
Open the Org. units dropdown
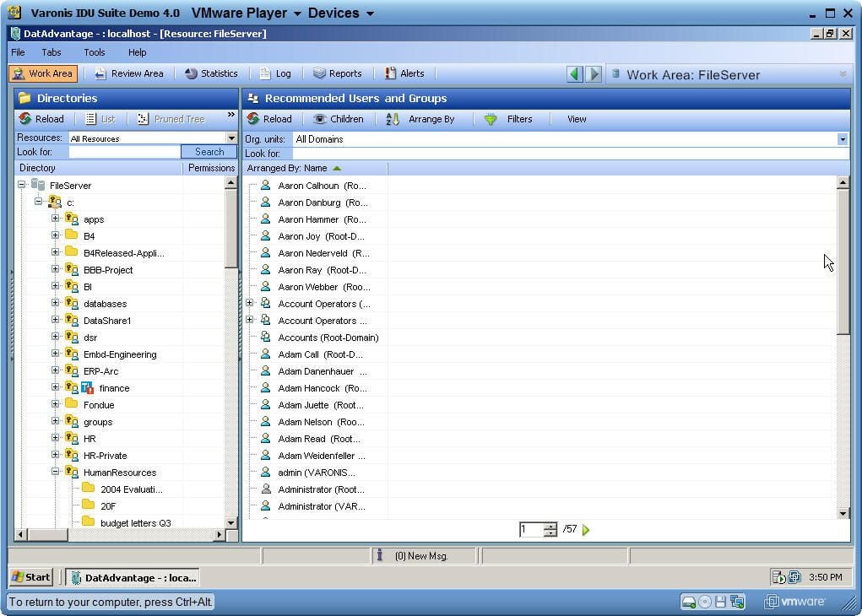click(843, 139)
